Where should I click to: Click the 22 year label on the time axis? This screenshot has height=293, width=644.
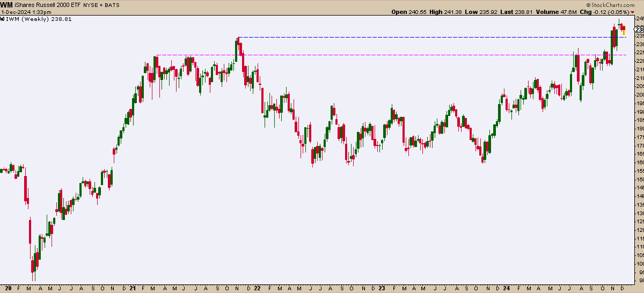(x=257, y=288)
